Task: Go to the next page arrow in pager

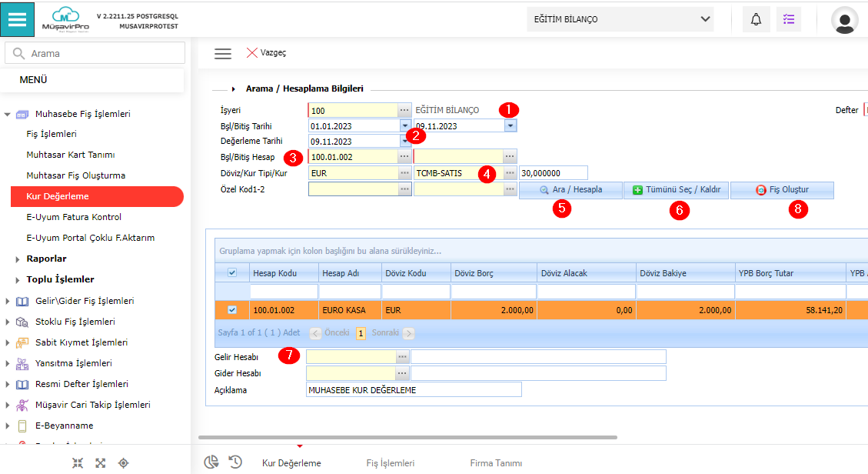Action: (408, 333)
